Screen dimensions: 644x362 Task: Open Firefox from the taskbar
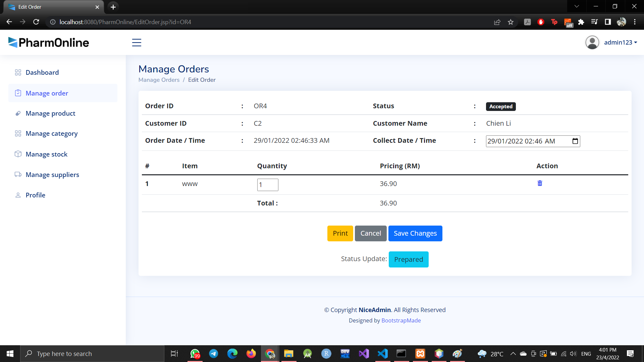[x=251, y=354]
